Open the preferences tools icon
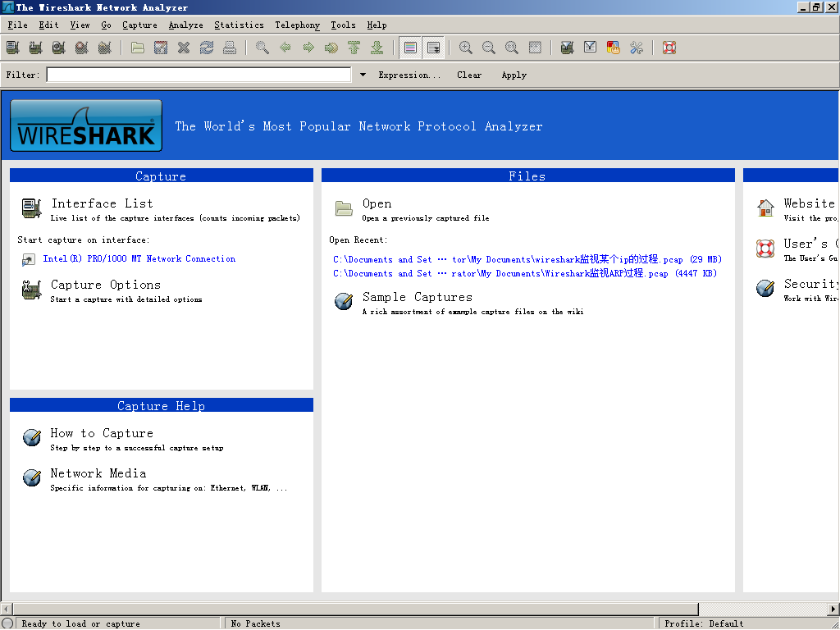Image resolution: width=840 pixels, height=630 pixels. point(637,48)
